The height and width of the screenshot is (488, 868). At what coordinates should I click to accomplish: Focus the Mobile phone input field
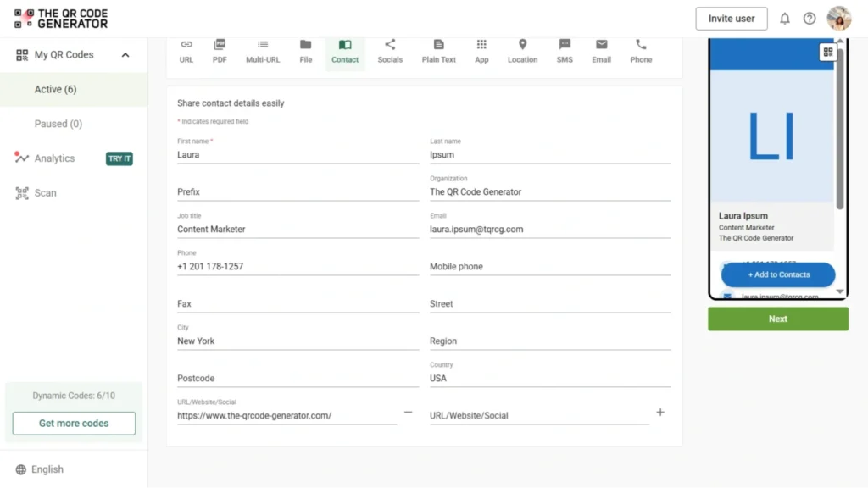click(x=550, y=267)
